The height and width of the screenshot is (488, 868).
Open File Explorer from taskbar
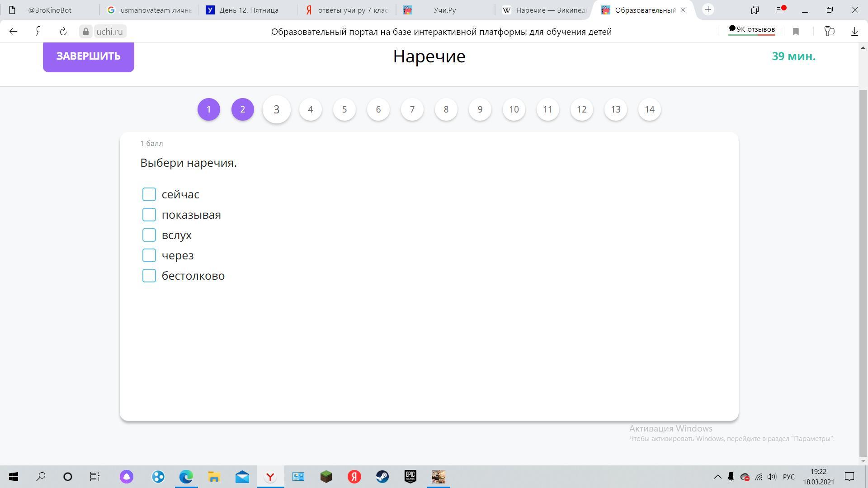pyautogui.click(x=214, y=477)
